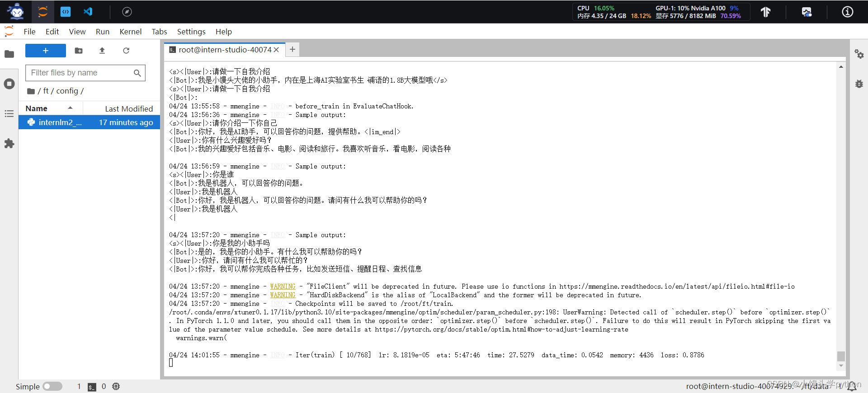Click the terminal vertical scrollbar thumb
Image resolution: width=868 pixels, height=393 pixels.
pyautogui.click(x=841, y=356)
